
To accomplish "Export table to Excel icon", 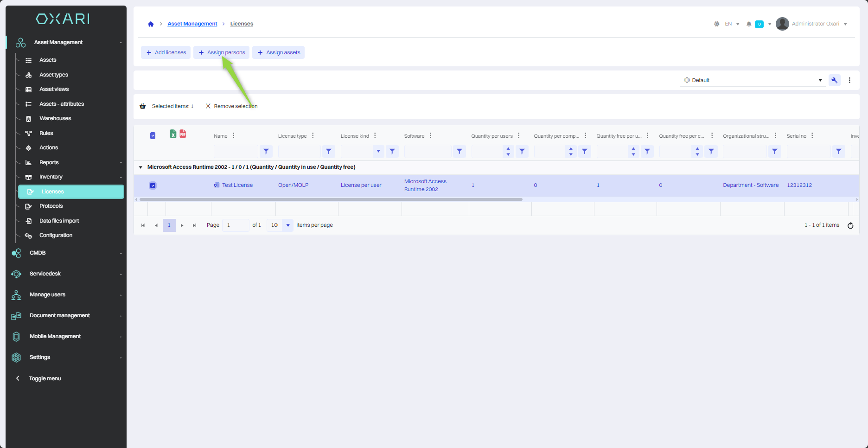I will (173, 134).
